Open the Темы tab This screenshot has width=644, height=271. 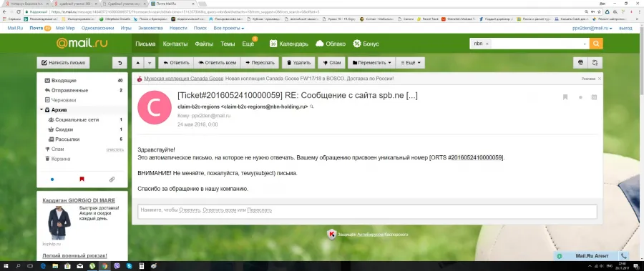pos(228,44)
